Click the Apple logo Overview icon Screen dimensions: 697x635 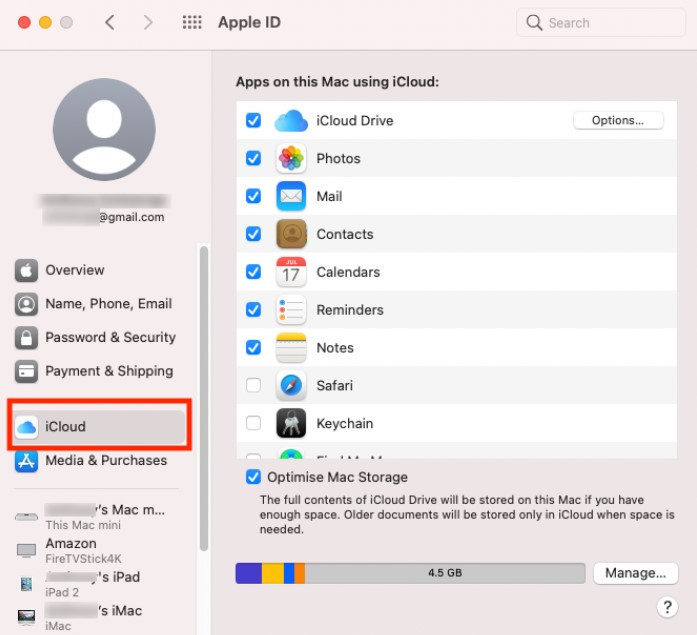tap(26, 270)
